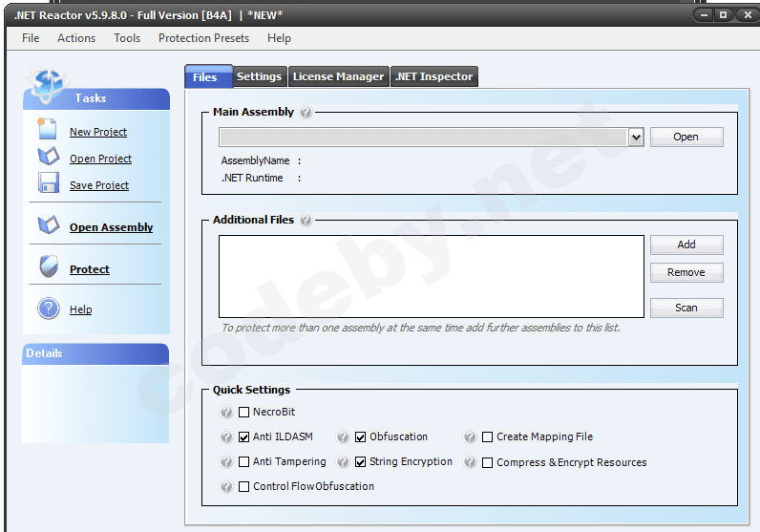The image size is (760, 532).
Task: Switch to the Settings tab
Action: [260, 76]
